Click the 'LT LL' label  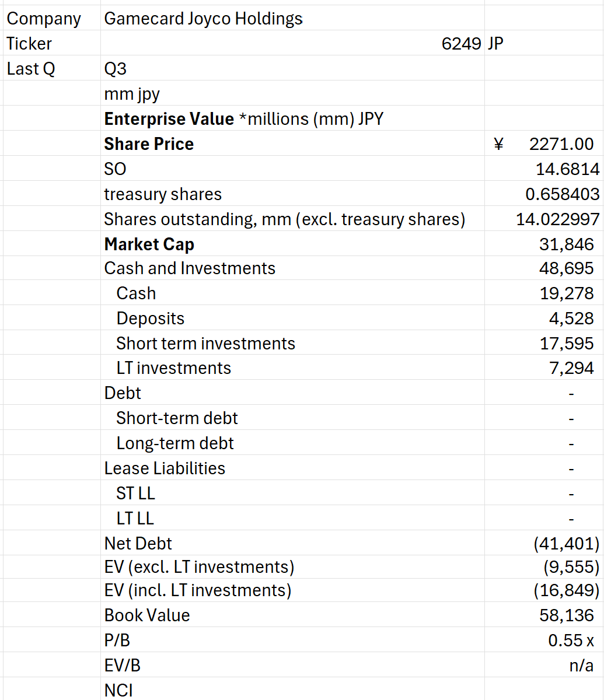point(135,519)
